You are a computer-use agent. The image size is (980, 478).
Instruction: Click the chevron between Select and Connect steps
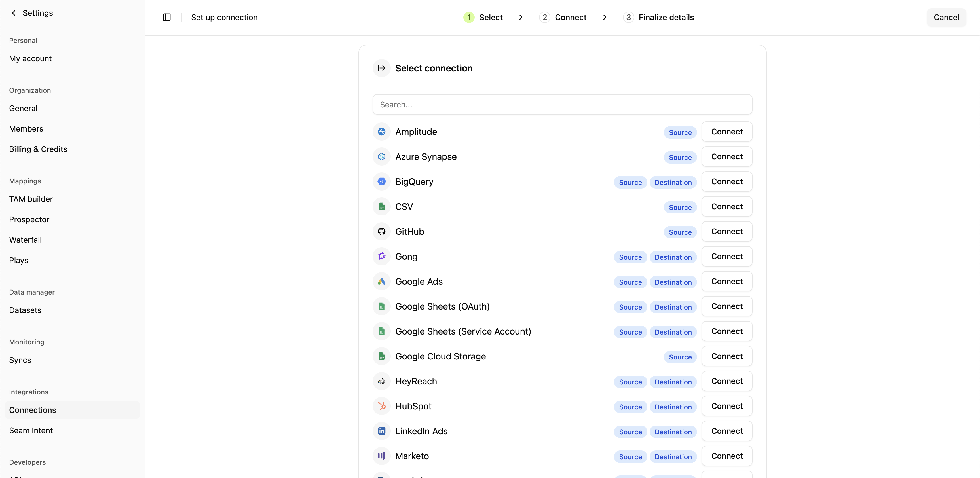coord(521,17)
